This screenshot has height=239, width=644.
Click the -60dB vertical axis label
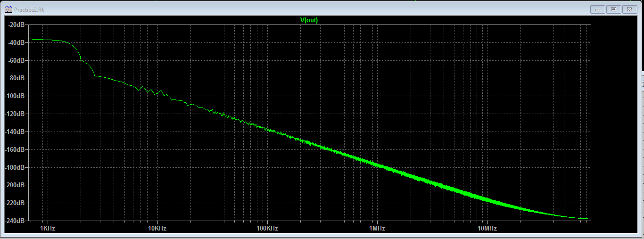tap(17, 60)
